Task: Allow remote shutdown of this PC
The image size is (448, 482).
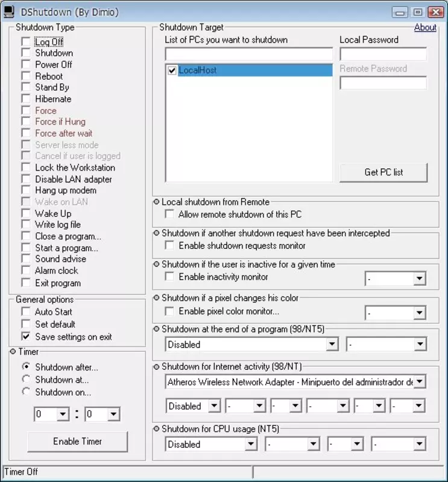Action: pos(169,214)
